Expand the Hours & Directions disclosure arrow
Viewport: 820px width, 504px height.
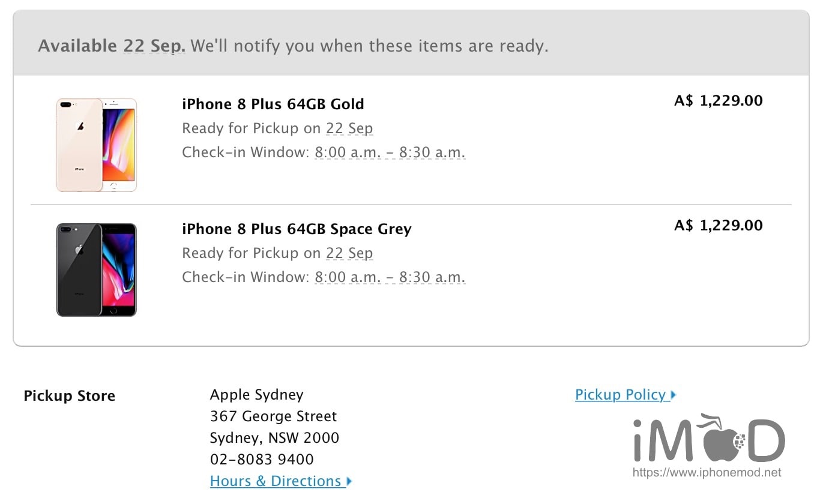[x=348, y=481]
